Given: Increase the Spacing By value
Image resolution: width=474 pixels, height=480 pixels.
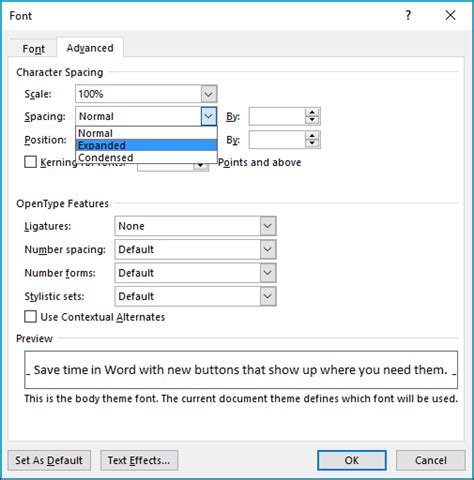Looking at the screenshot, I should 312,112.
